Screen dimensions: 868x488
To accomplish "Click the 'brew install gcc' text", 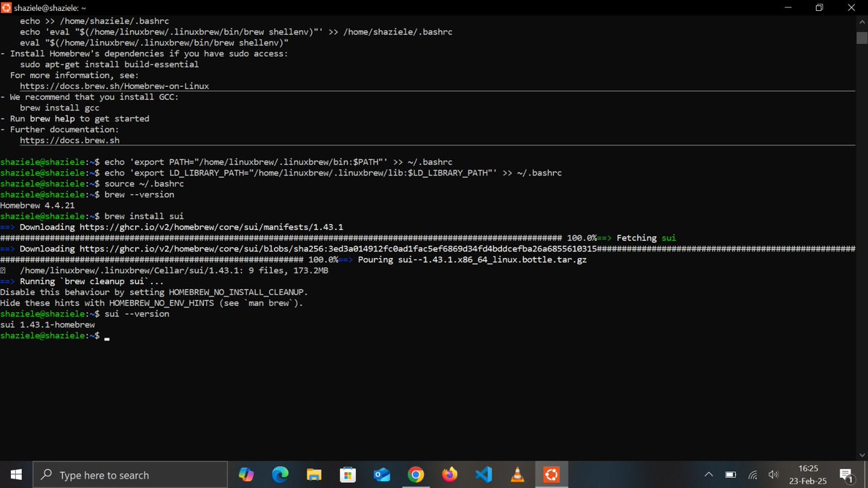I will (x=60, y=108).
